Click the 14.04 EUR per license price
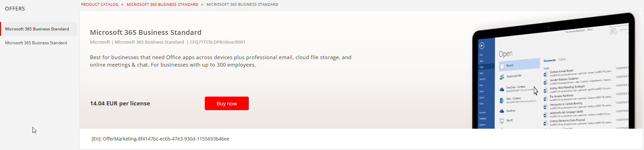 [x=120, y=103]
